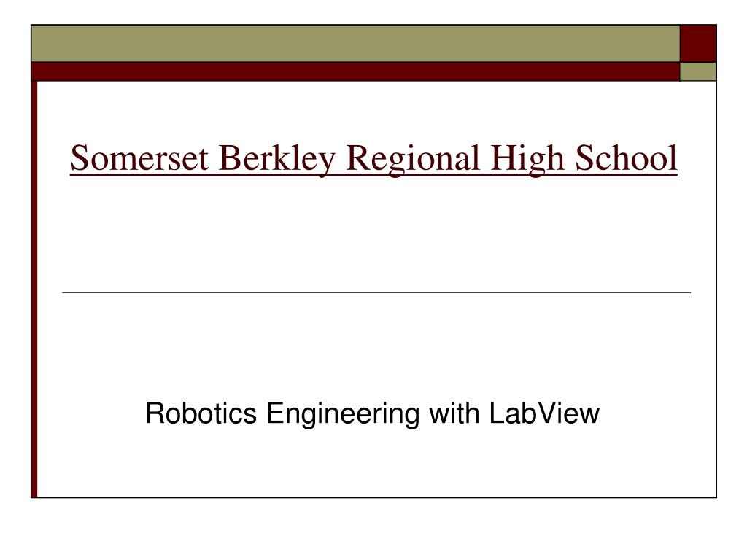Click the word High in the title
This screenshot has width=747, height=560.
click(527, 158)
